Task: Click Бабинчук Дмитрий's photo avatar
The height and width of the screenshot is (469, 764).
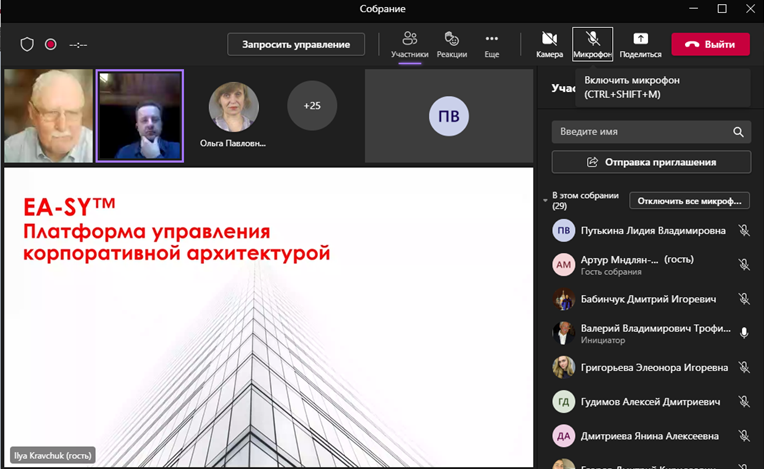Action: 564,299
